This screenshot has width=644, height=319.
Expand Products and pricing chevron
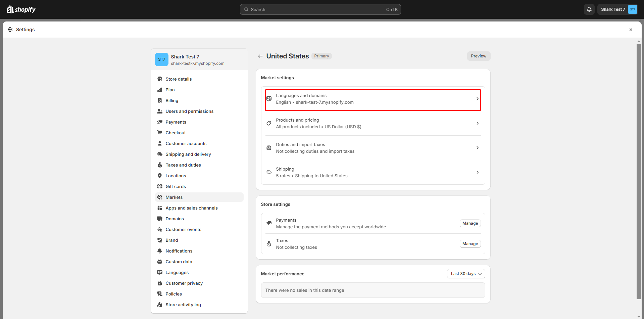click(477, 123)
